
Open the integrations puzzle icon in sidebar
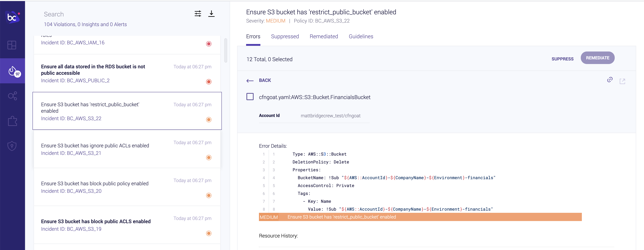[13, 121]
